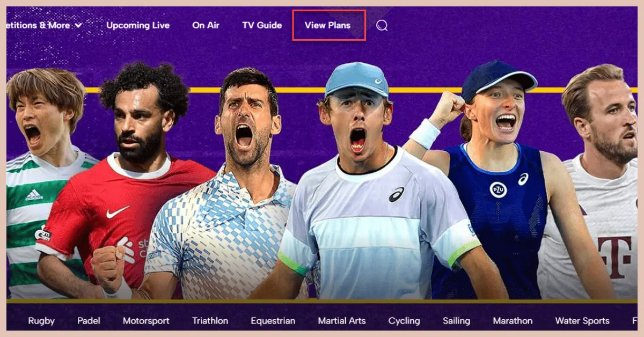Viewport: 644px width, 337px height.
Task: Select the Rugby sport category
Action: click(41, 321)
